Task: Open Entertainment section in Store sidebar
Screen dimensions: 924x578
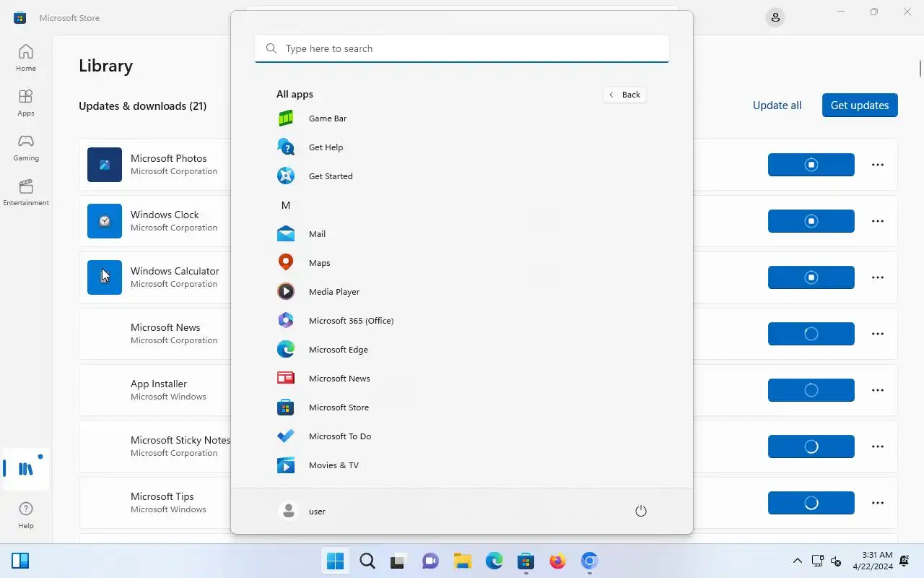Action: [x=26, y=192]
